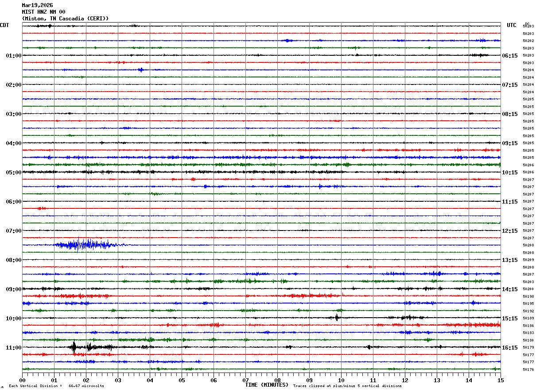
Task: Click the DC offset value 50200
Action: 528,289
